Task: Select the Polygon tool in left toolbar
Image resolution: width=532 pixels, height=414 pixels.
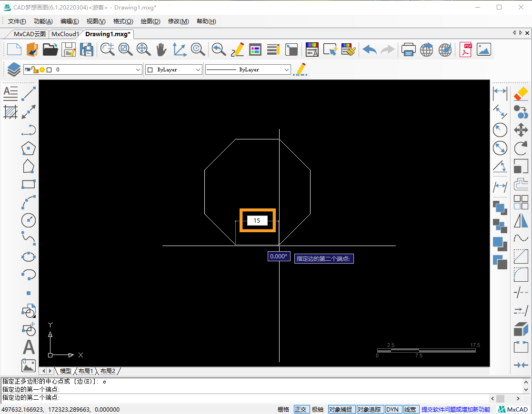Action: [29, 148]
